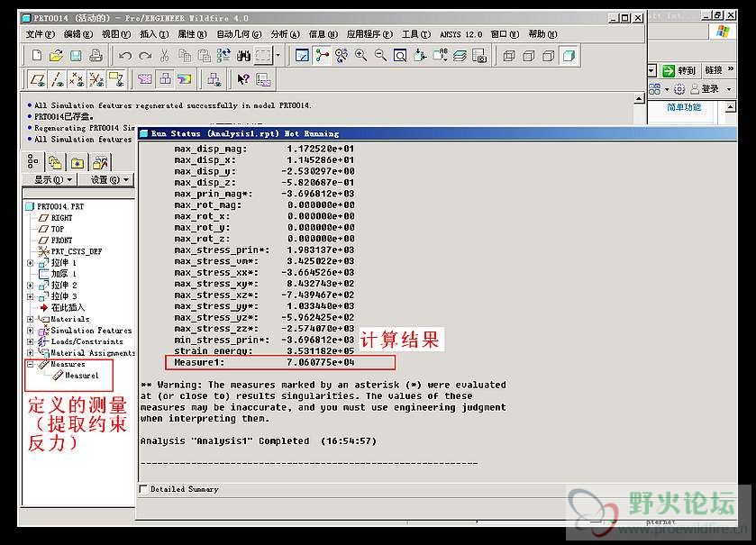Open the saved view list icon

click(440, 56)
